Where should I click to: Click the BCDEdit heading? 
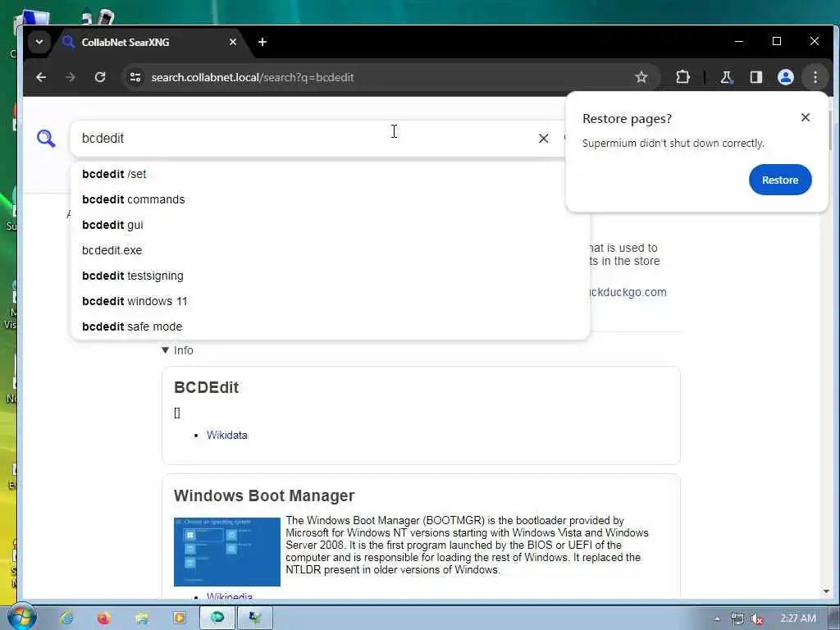206,387
